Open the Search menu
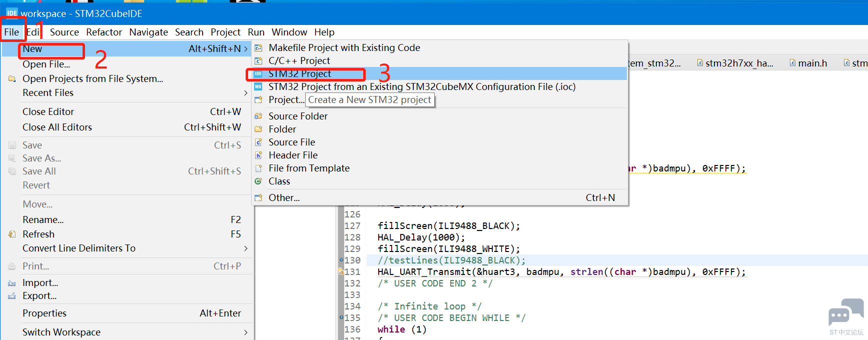The height and width of the screenshot is (340, 868). (189, 32)
